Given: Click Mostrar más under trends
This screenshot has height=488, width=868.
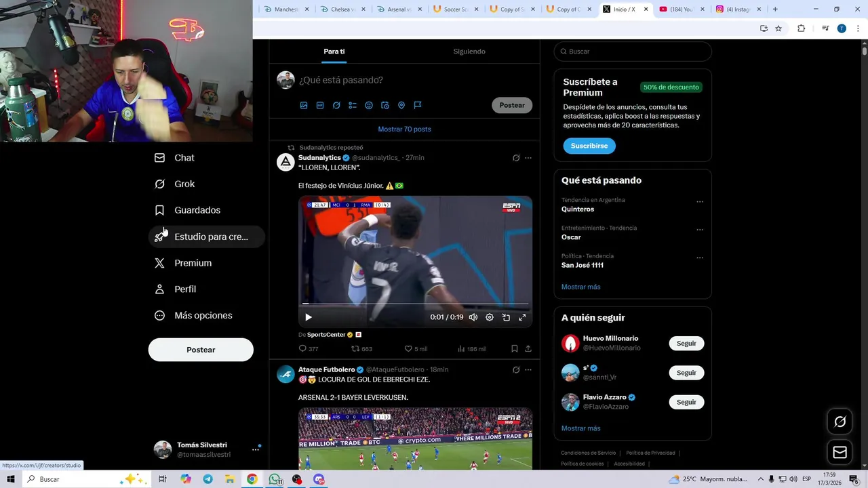Looking at the screenshot, I should 580,287.
